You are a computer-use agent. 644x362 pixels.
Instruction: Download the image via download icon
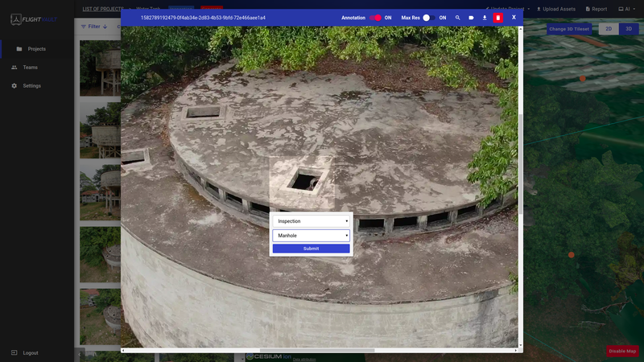[x=485, y=18]
